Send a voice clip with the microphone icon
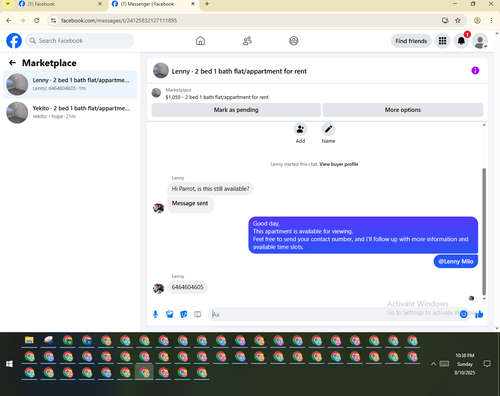 point(155,314)
